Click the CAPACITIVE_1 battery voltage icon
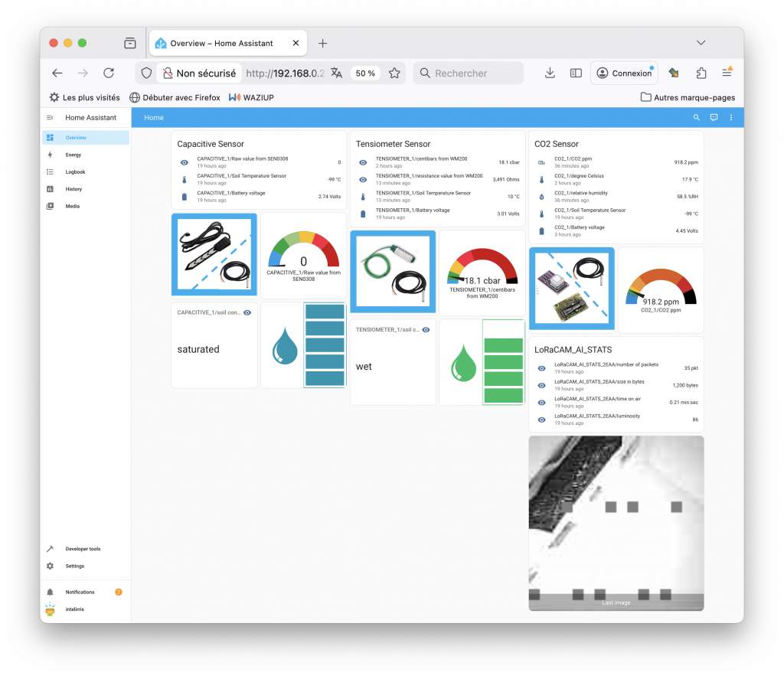The width and height of the screenshot is (784, 676). pyautogui.click(x=184, y=197)
